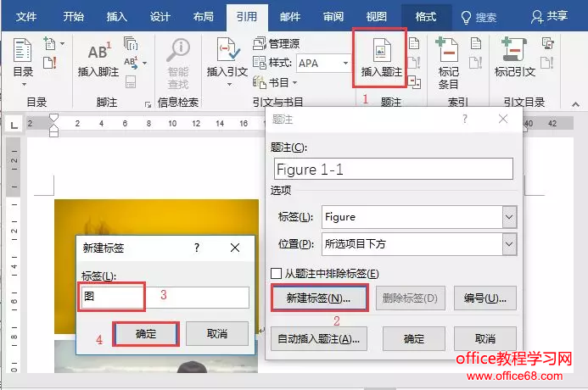This screenshot has width=588, height=390.
Task: Open the 样式 APA style dropdown
Action: (x=345, y=63)
